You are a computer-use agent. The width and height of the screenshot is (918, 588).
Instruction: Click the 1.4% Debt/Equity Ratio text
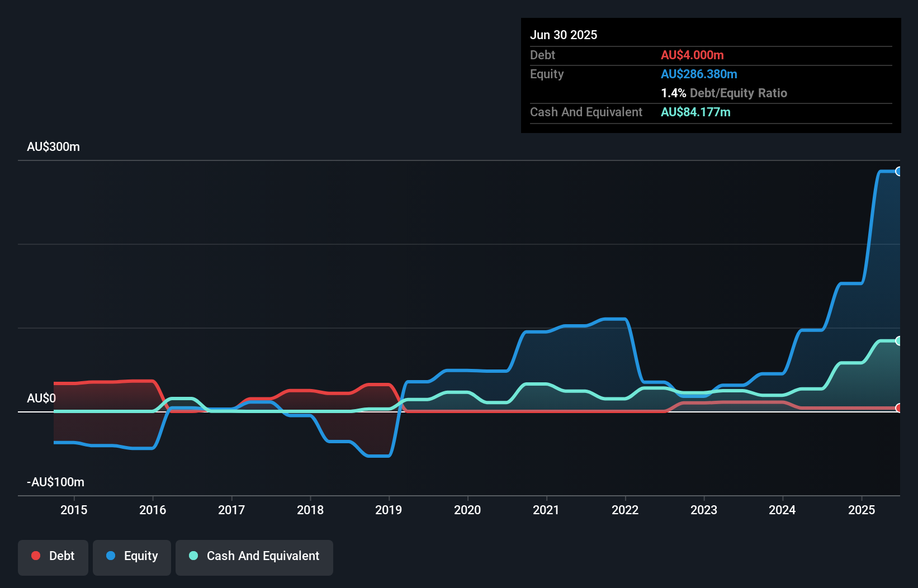click(x=723, y=93)
